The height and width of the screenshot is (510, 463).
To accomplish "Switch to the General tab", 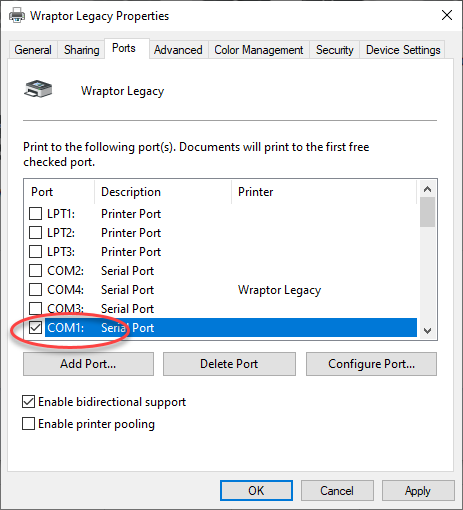I will click(x=33, y=50).
